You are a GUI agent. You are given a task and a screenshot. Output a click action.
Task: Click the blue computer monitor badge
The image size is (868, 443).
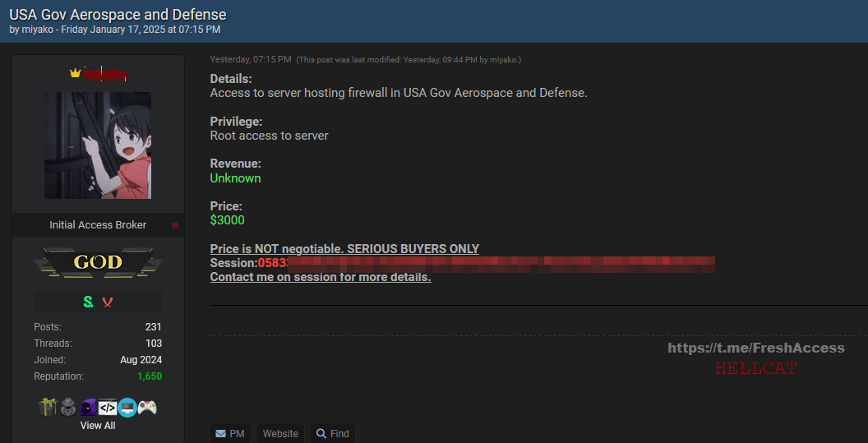(127, 408)
